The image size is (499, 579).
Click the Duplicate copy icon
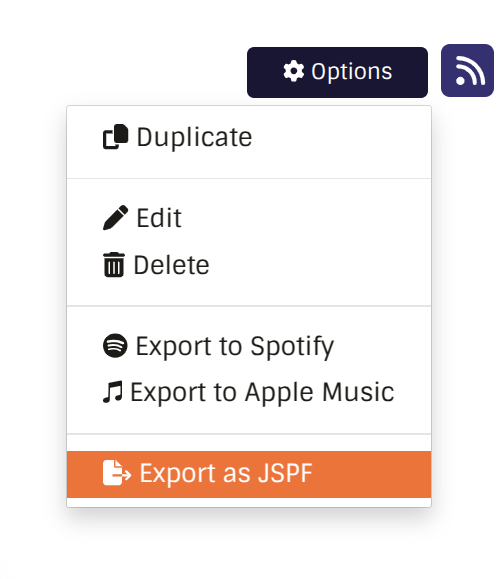(x=116, y=137)
